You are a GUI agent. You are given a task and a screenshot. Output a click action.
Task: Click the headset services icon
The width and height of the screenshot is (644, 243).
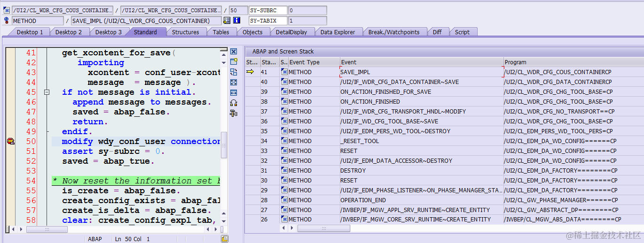point(234,103)
